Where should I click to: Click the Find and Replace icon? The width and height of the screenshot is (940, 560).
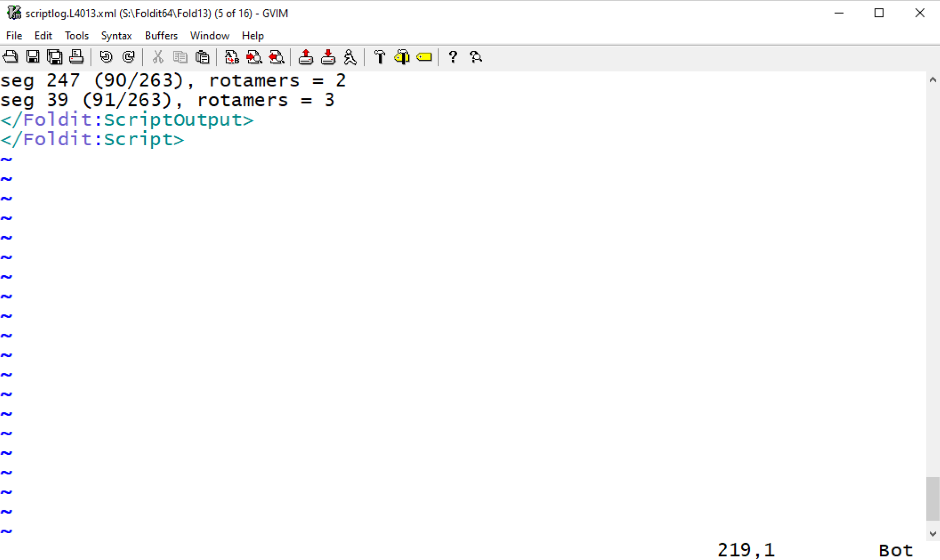pyautogui.click(x=232, y=57)
